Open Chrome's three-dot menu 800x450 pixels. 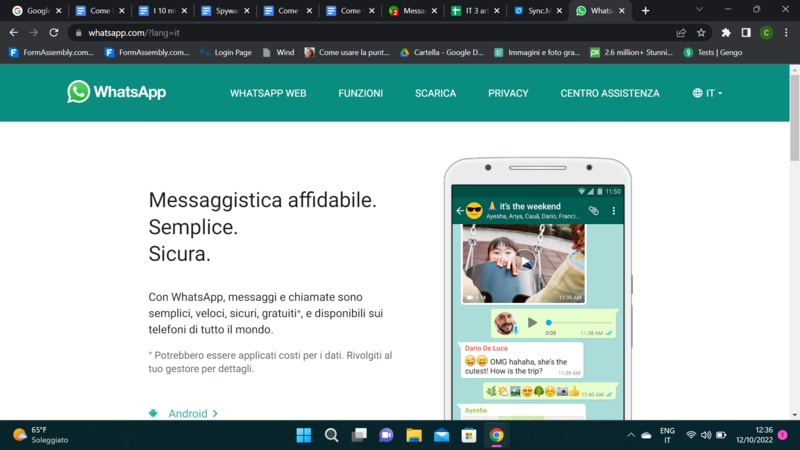(786, 33)
